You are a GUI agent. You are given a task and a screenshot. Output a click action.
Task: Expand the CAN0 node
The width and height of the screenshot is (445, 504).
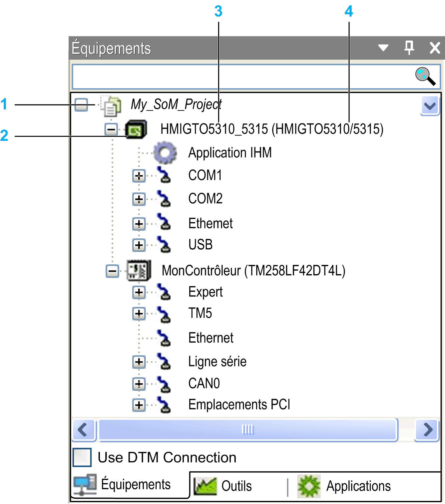click(139, 384)
